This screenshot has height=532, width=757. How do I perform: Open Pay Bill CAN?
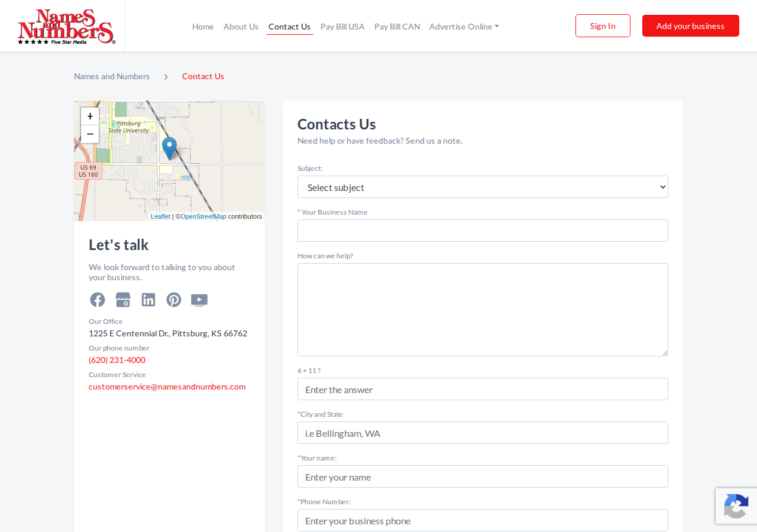pos(397,27)
